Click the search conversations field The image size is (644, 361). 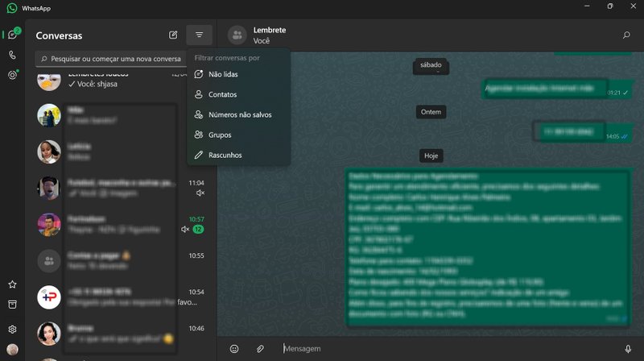click(111, 59)
